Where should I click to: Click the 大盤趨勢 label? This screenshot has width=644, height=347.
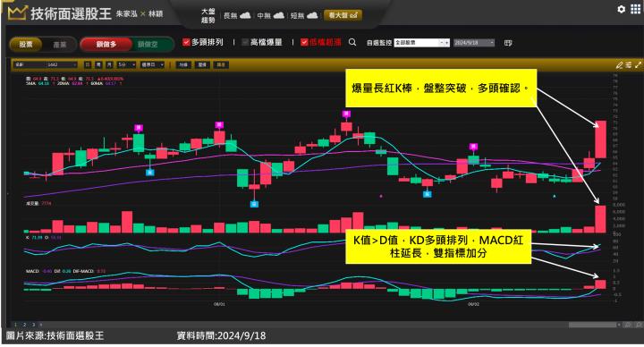(208, 15)
